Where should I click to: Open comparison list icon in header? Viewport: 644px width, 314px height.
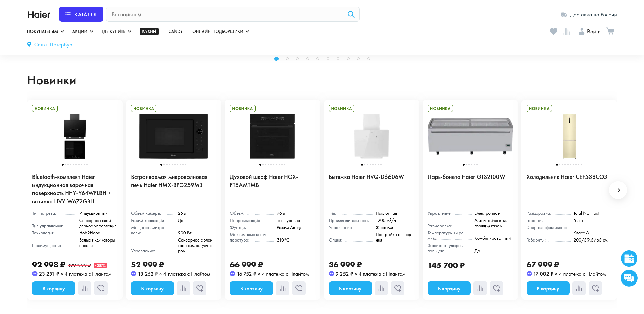(x=567, y=32)
